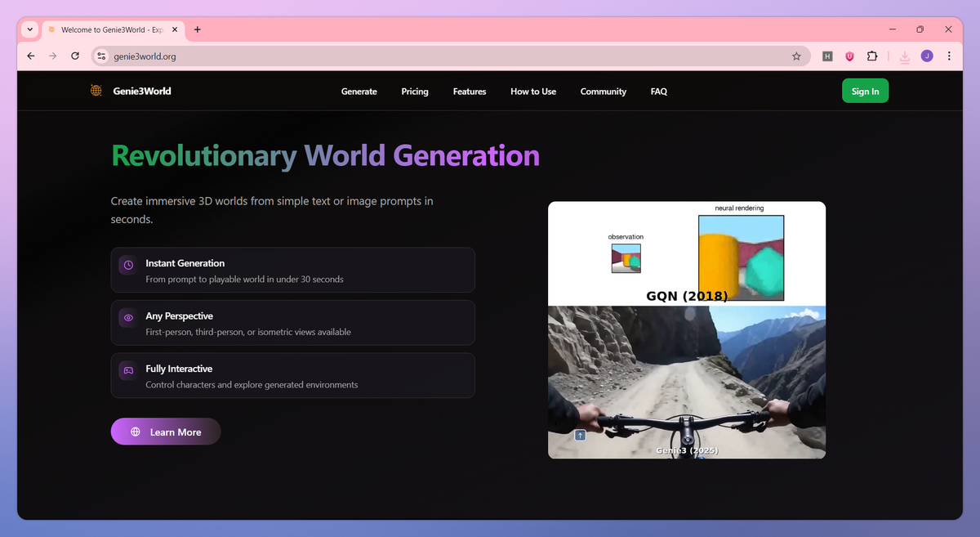Minimize the browser window

point(892,29)
